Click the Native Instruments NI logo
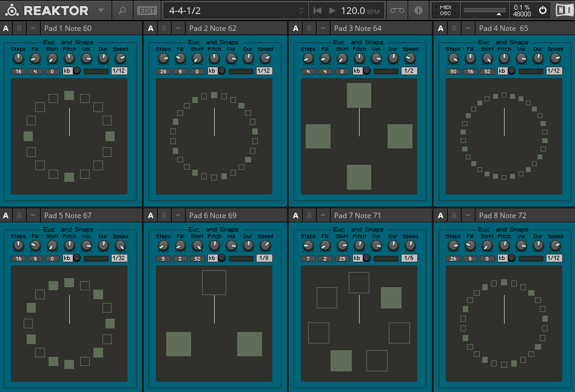The image size is (575, 392). 563,10
